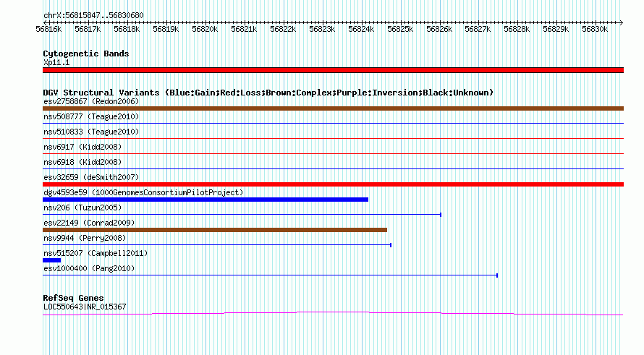Click the magenta LOC550643 gene line
The width and height of the screenshot is (644, 355).
(333, 314)
